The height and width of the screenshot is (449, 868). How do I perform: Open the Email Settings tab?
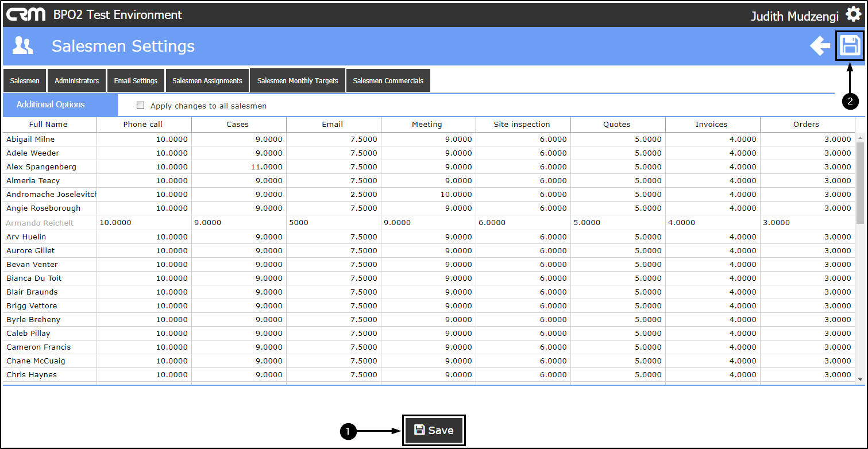coord(136,80)
